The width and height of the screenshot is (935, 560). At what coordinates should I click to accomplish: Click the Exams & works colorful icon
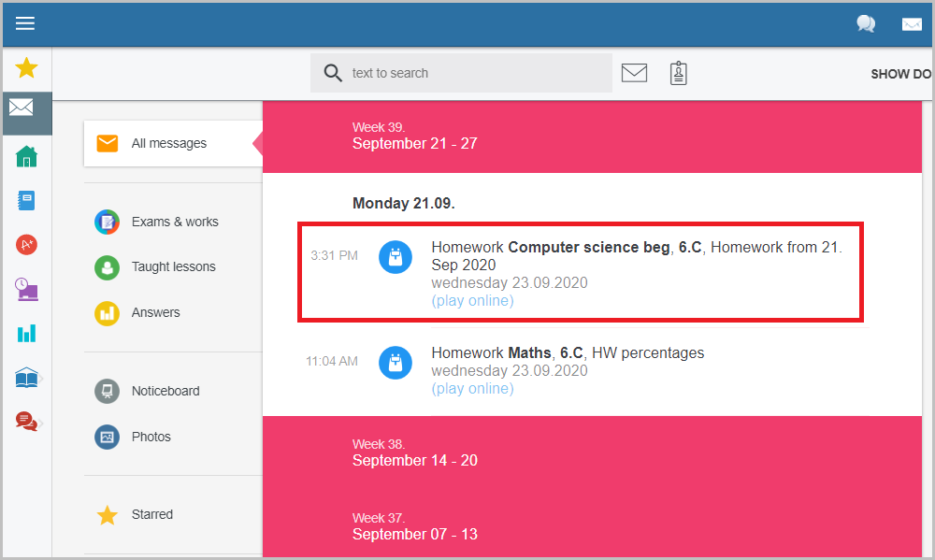tap(107, 222)
